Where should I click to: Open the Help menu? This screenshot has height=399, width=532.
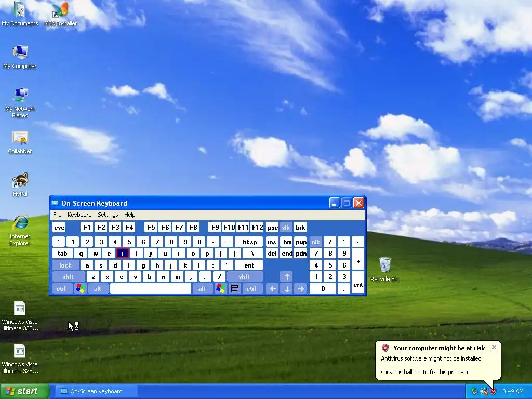point(129,215)
